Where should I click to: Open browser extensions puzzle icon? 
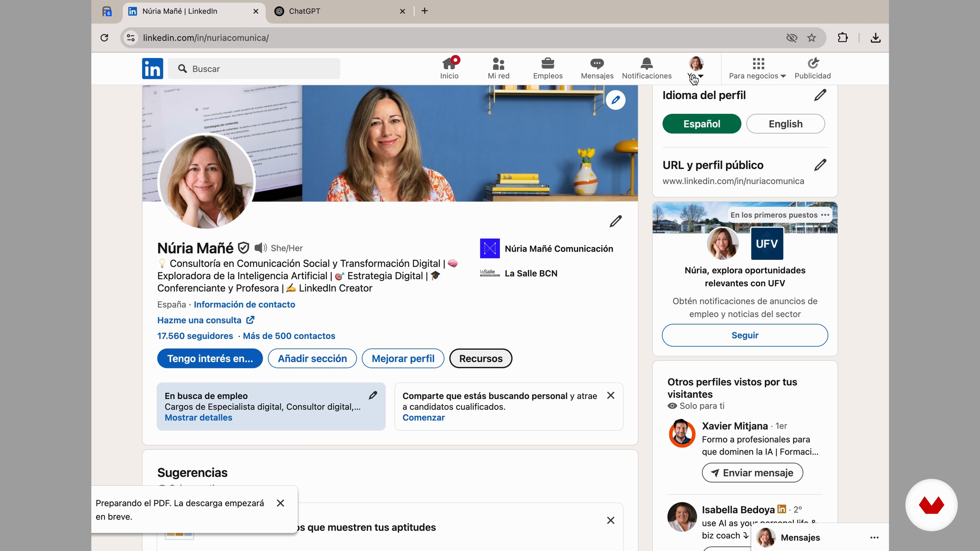click(843, 38)
